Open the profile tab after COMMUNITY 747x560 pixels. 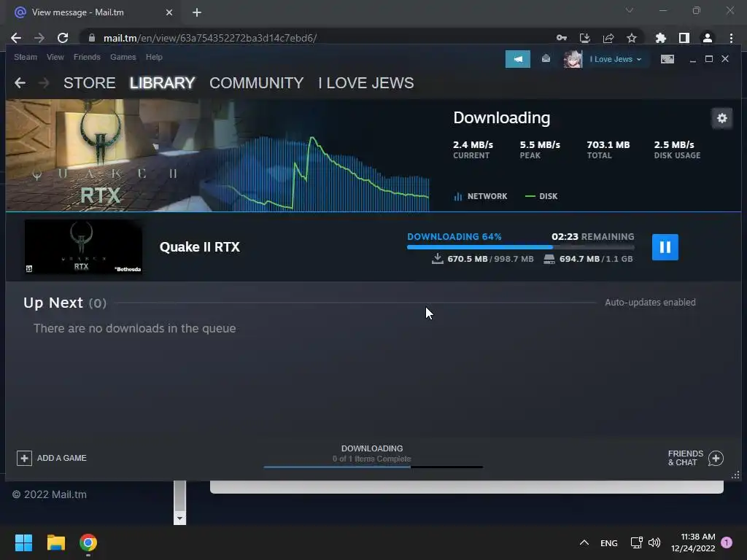tap(366, 83)
